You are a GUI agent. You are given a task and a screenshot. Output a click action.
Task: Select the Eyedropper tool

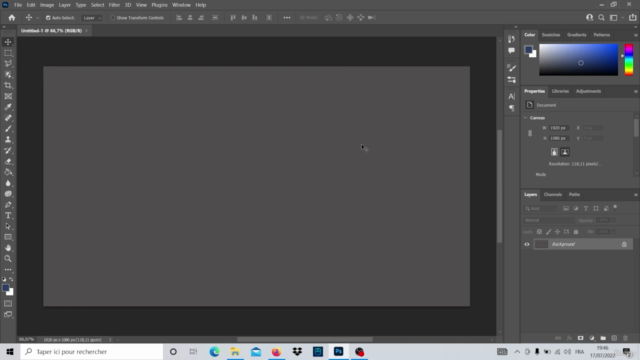click(8, 107)
